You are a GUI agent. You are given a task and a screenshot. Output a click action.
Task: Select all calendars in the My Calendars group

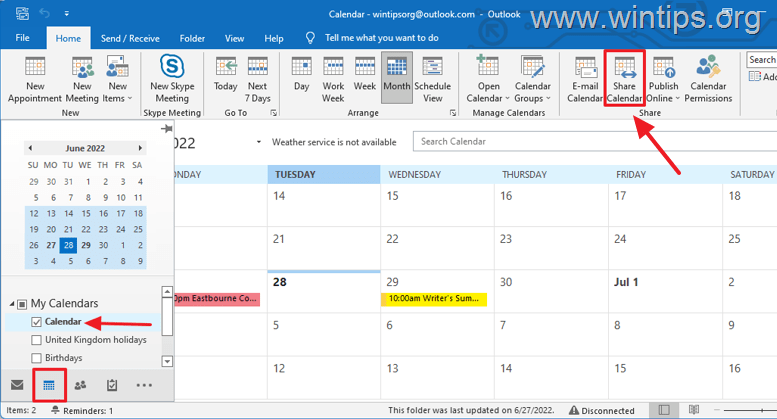22,304
